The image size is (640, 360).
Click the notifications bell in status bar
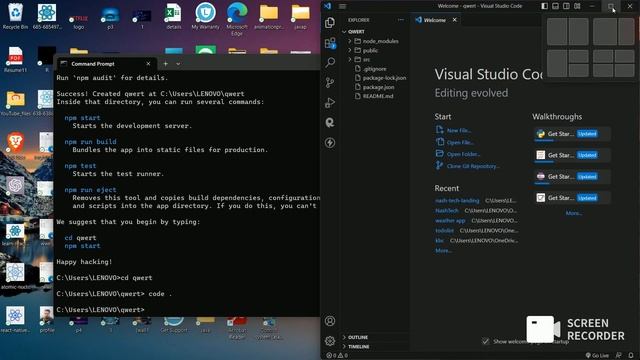coord(631,356)
